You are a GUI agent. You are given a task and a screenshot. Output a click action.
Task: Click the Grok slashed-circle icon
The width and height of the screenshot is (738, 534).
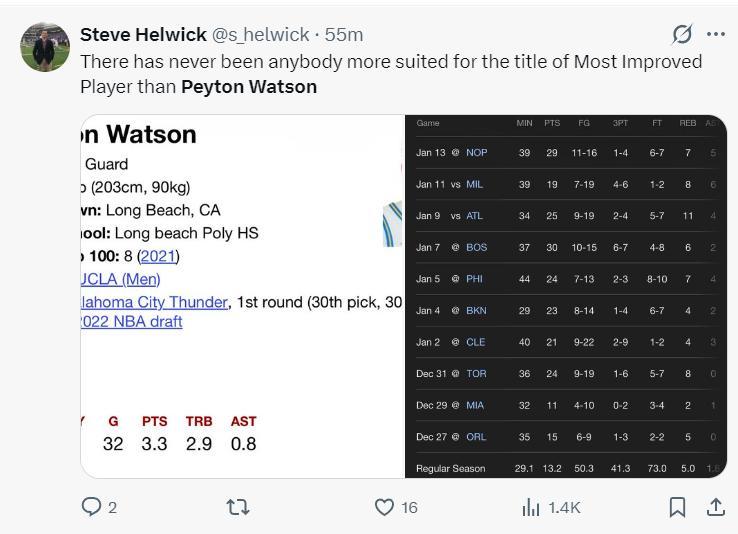tap(682, 34)
